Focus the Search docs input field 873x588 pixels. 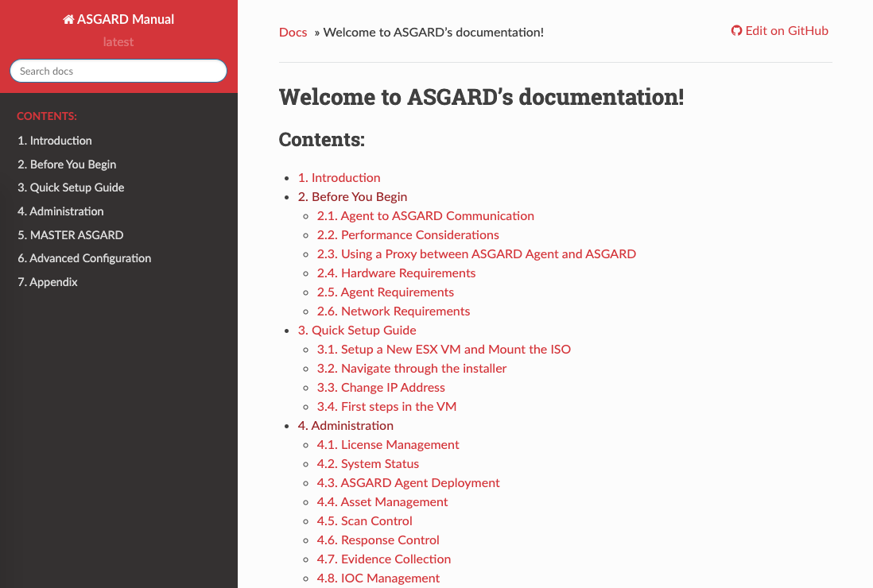[118, 71]
